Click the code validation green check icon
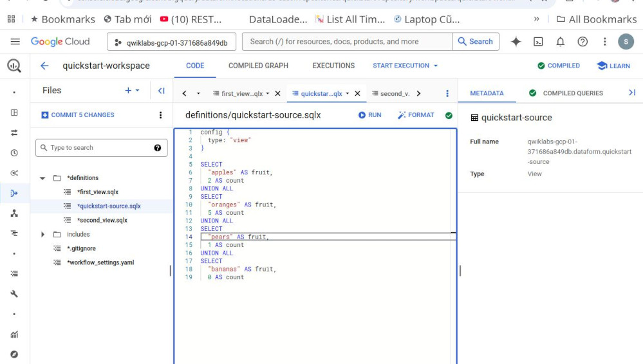Screen dimensions: 643x364 coord(449,116)
